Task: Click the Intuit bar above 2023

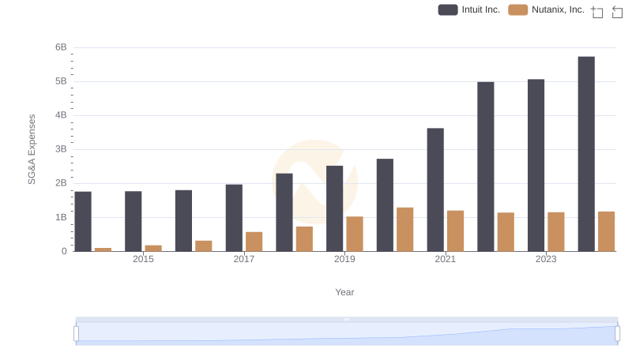Action: [x=536, y=165]
